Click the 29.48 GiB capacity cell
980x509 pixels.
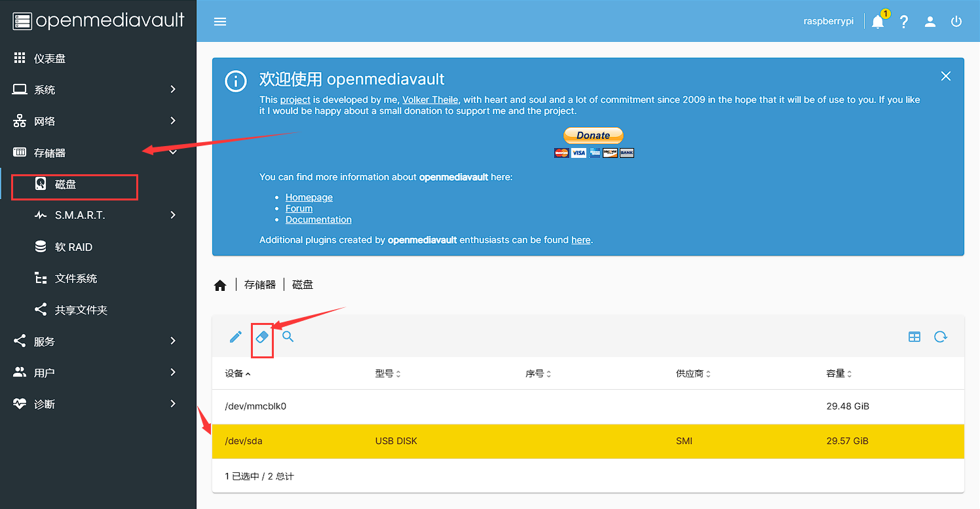(x=848, y=406)
